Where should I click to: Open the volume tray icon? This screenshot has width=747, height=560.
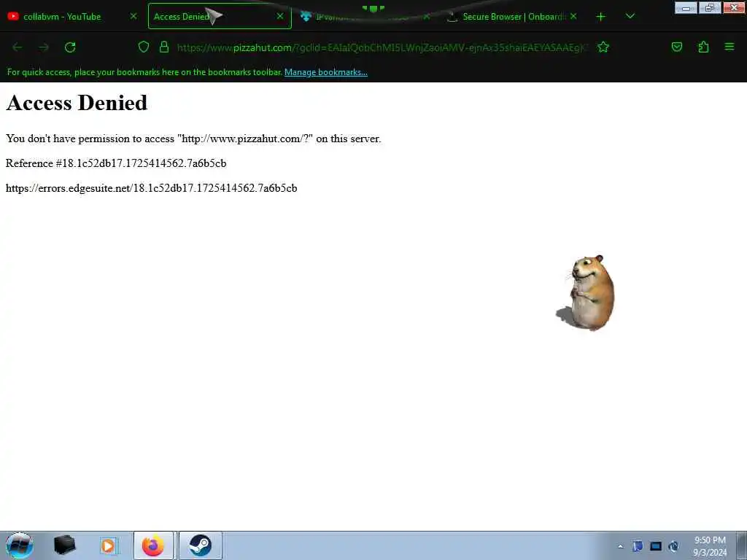tap(673, 547)
